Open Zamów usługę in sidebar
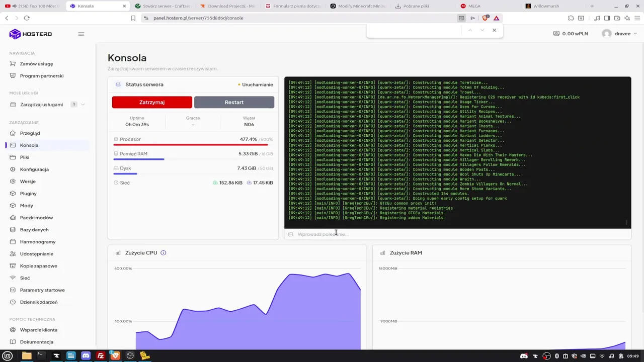 click(36, 64)
